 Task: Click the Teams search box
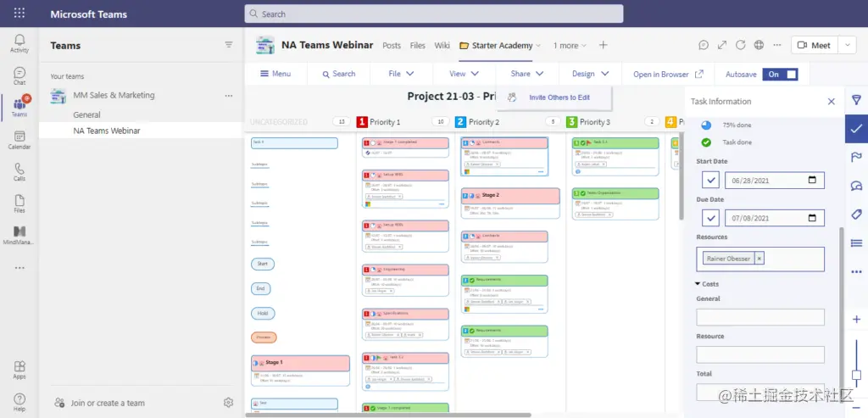[x=433, y=14]
